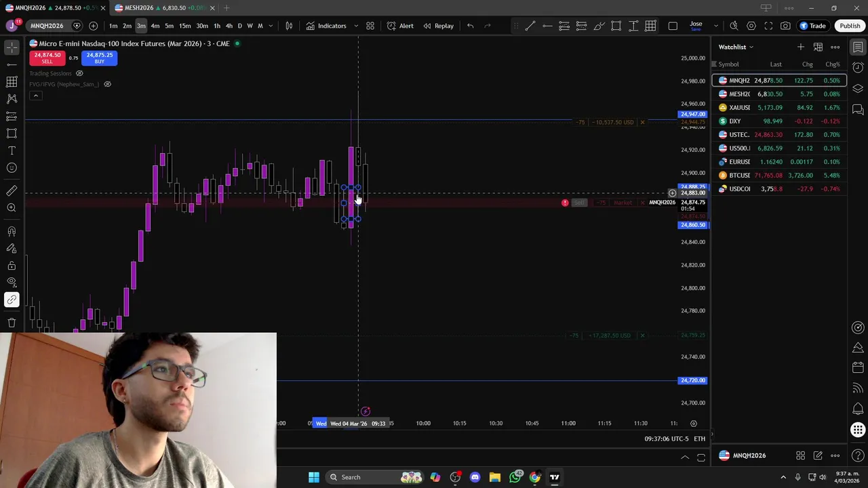The image size is (868, 488).
Task: Toggle Trading Sessions indicator visibility
Action: coord(79,73)
